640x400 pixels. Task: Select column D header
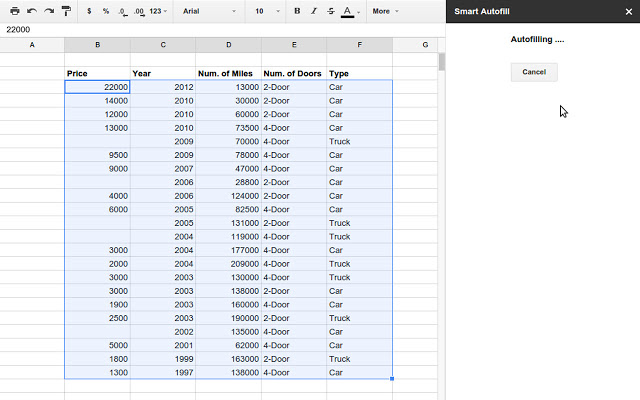[x=229, y=45]
